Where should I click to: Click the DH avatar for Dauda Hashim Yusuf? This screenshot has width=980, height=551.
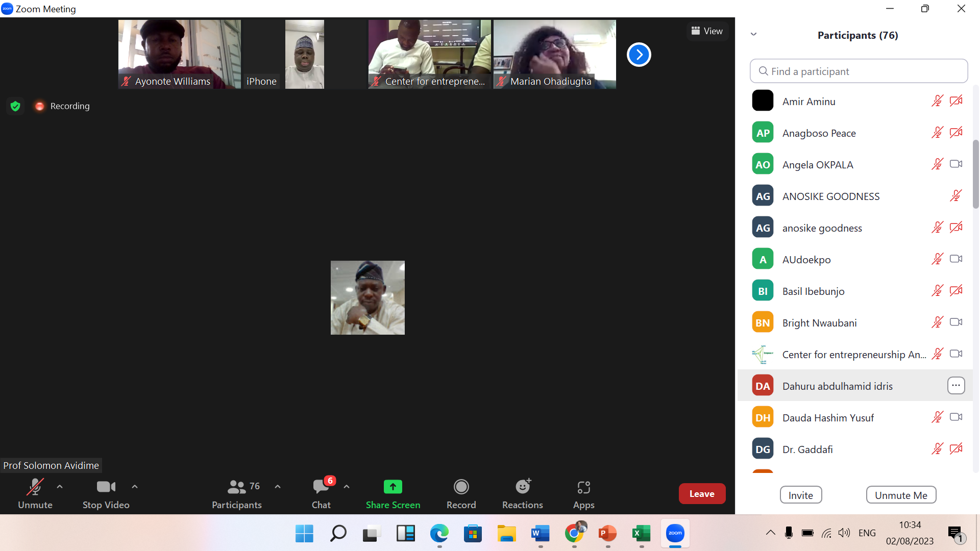763,417
